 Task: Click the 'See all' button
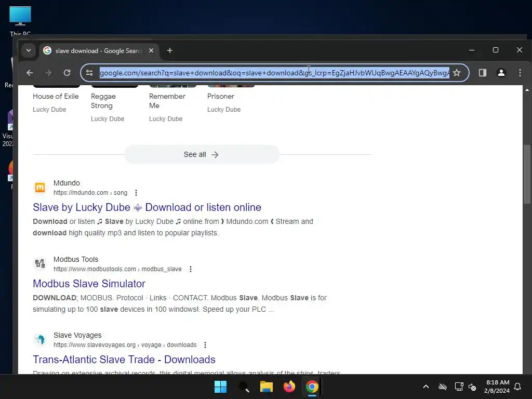click(202, 154)
